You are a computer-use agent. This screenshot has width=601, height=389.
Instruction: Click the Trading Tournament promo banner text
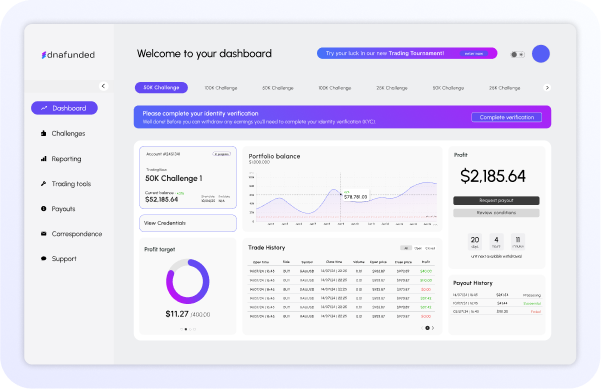[385, 53]
